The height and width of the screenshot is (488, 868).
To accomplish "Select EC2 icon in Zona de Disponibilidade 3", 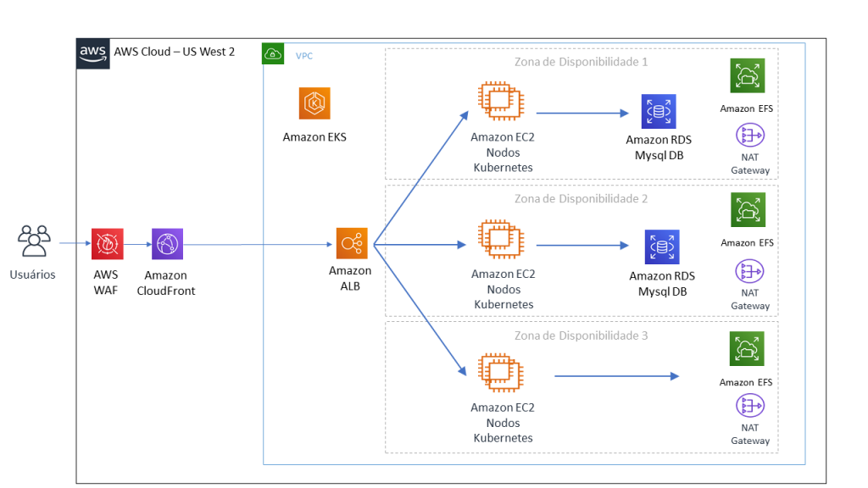I will pos(501,373).
